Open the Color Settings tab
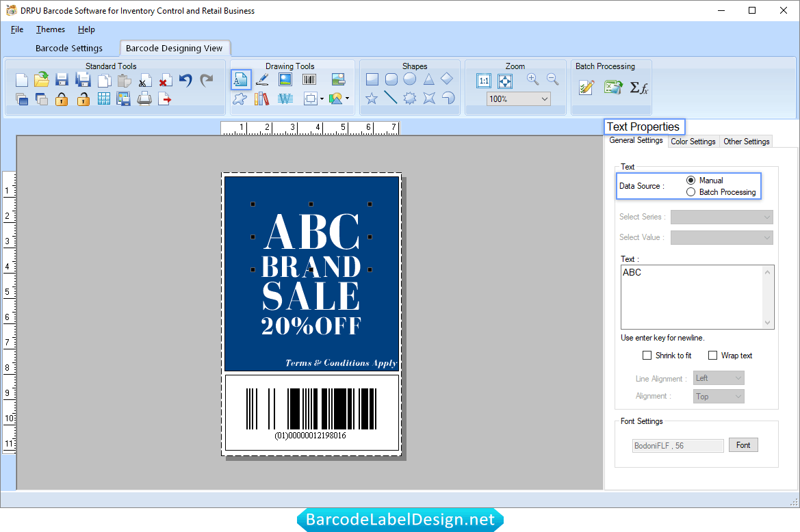Viewport: 800px width, 532px height. click(x=693, y=142)
